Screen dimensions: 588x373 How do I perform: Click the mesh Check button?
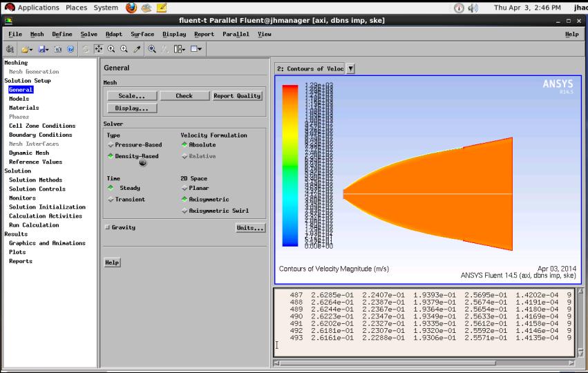[184, 96]
